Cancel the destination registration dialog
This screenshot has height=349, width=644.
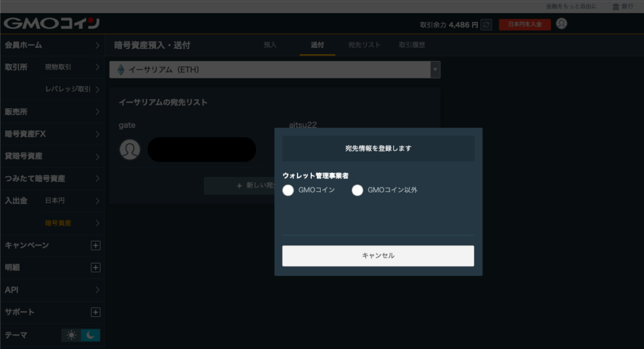point(378,256)
